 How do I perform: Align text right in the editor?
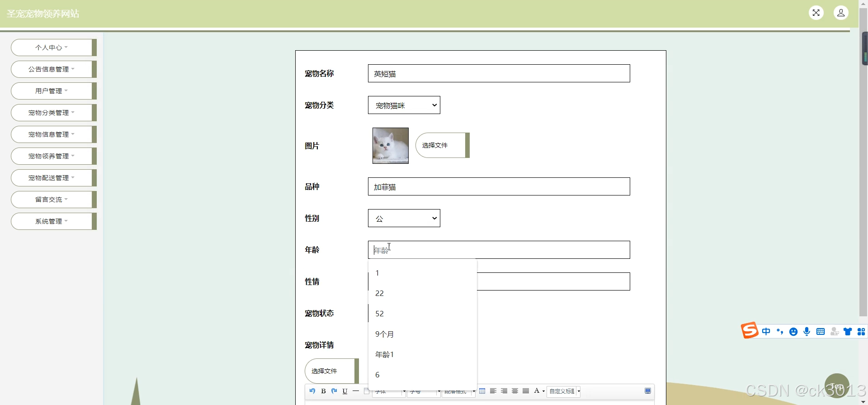[x=504, y=391]
